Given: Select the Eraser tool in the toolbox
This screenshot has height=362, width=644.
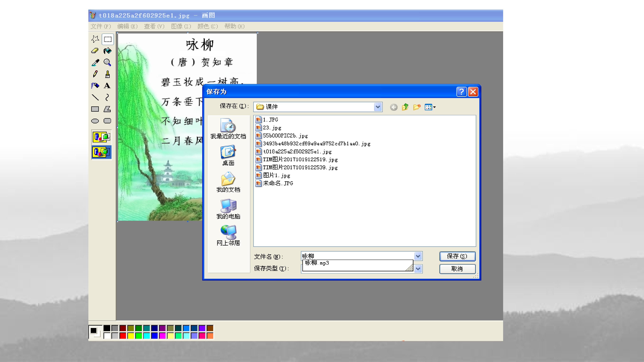Looking at the screenshot, I should coord(95,51).
